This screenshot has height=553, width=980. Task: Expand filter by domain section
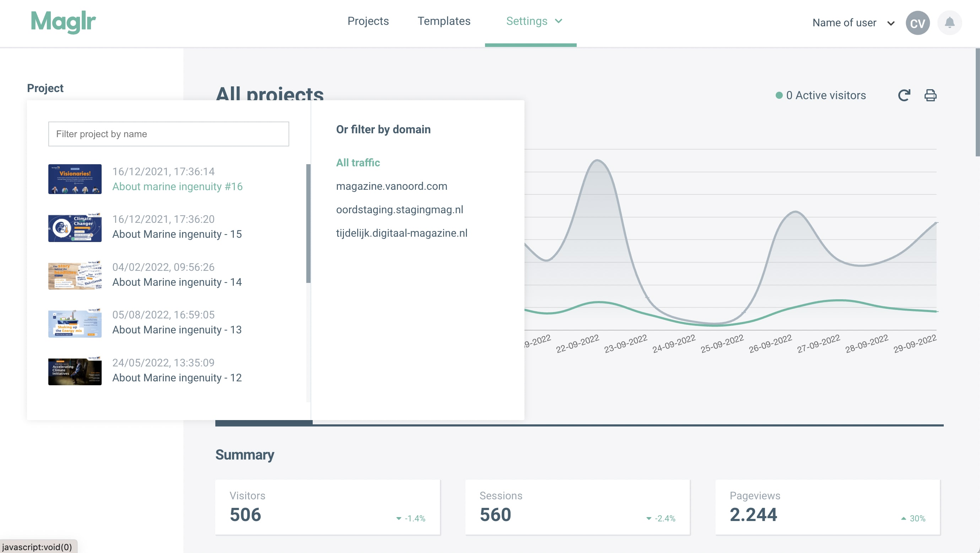(x=382, y=128)
